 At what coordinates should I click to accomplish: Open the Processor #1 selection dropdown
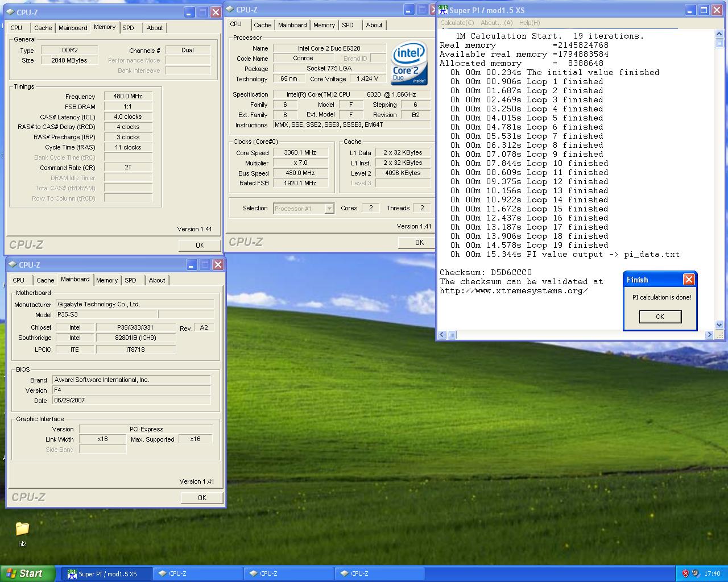[329, 209]
